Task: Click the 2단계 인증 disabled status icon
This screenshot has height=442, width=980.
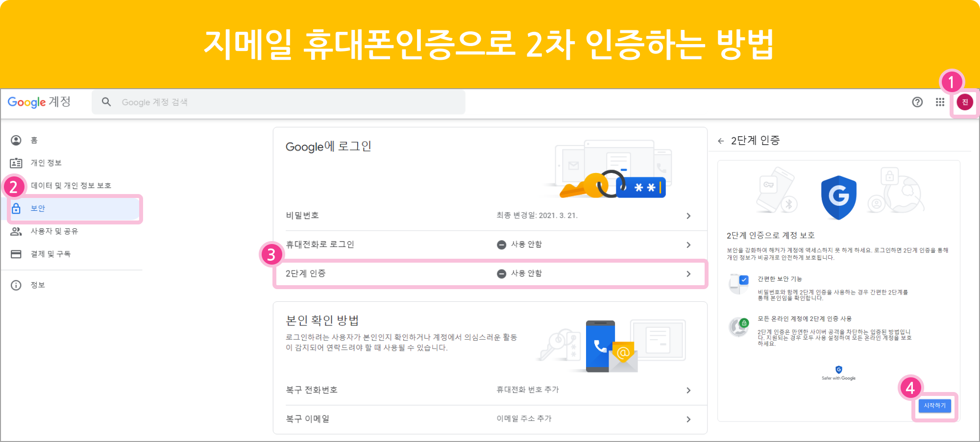Action: (501, 273)
